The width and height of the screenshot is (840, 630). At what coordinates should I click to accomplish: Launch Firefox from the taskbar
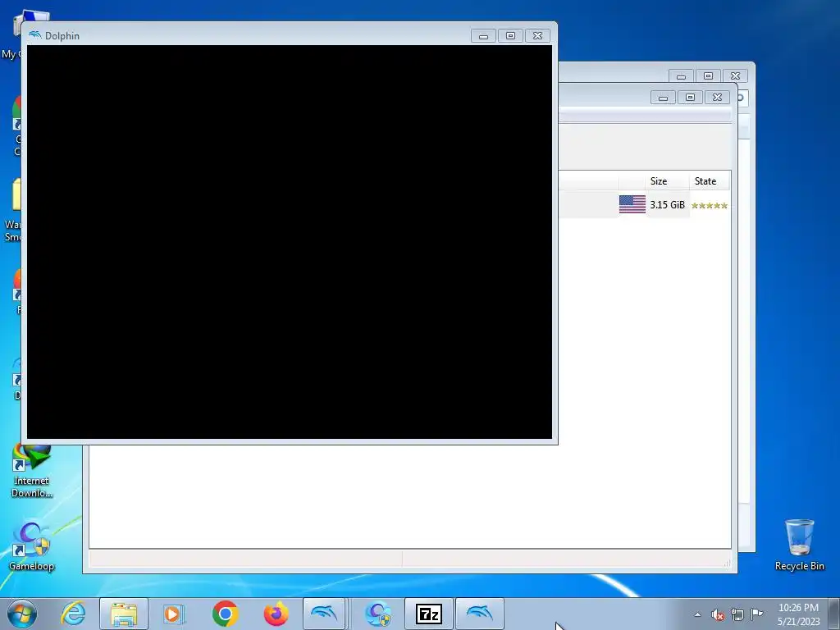tap(276, 614)
